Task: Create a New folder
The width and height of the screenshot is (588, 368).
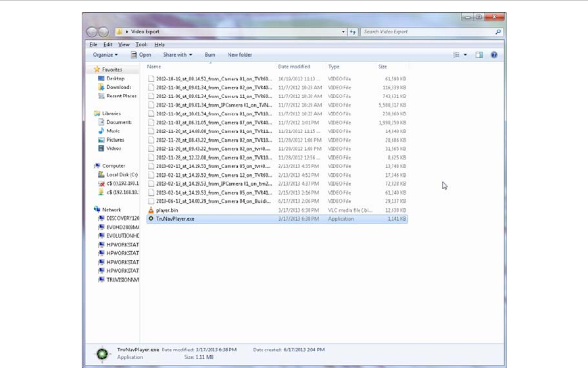Action: coord(240,55)
